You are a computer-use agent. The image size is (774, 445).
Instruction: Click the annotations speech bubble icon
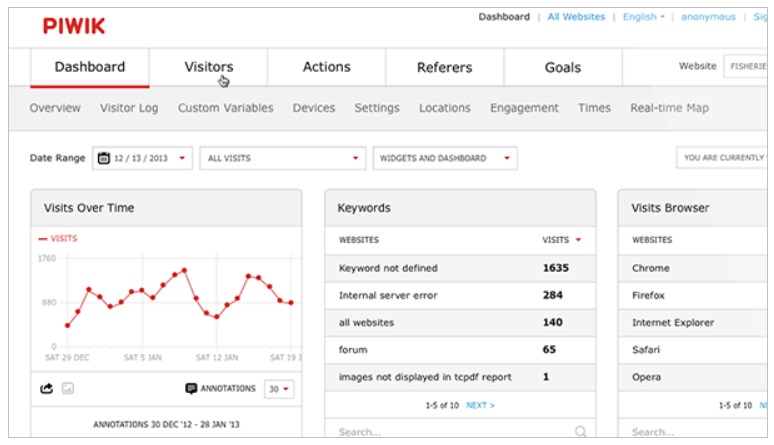[191, 389]
